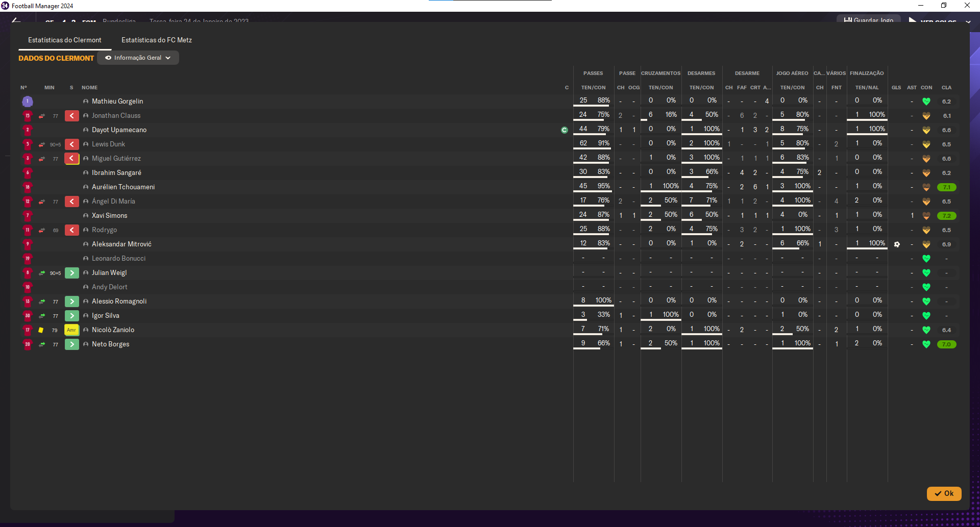Click Nicolò Zaniolo's yellow card icon
The image size is (980, 527).
click(x=41, y=330)
